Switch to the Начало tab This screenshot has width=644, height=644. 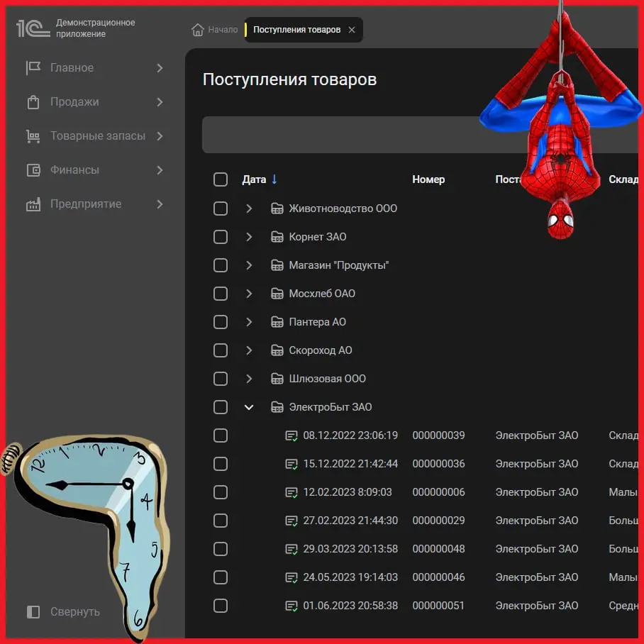(215, 30)
